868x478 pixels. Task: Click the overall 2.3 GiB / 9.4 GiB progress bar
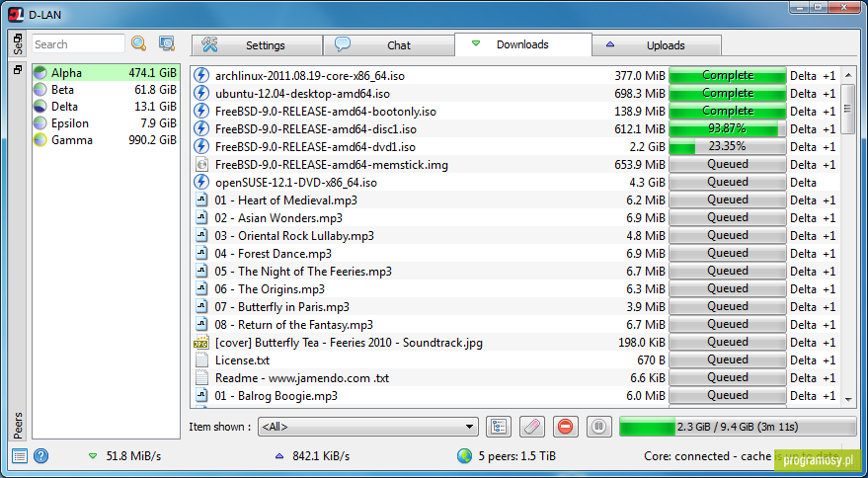point(738,427)
